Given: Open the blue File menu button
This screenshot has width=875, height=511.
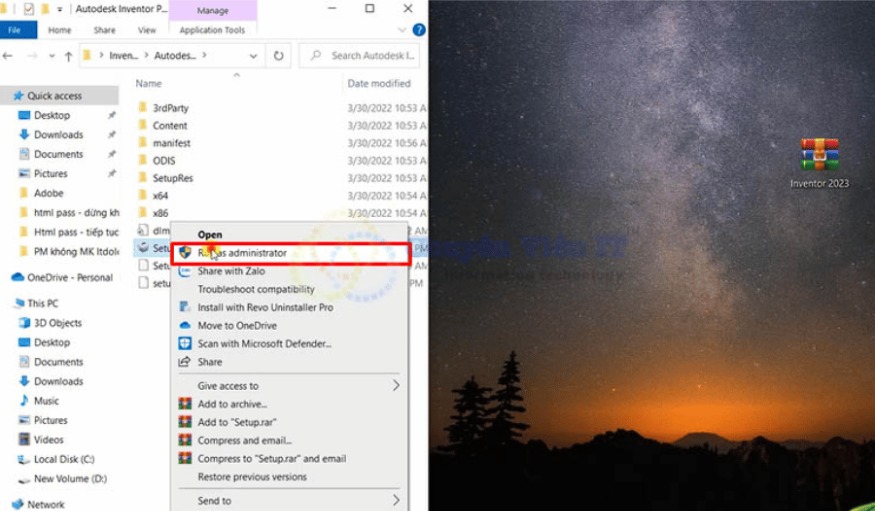Looking at the screenshot, I should coord(14,30).
